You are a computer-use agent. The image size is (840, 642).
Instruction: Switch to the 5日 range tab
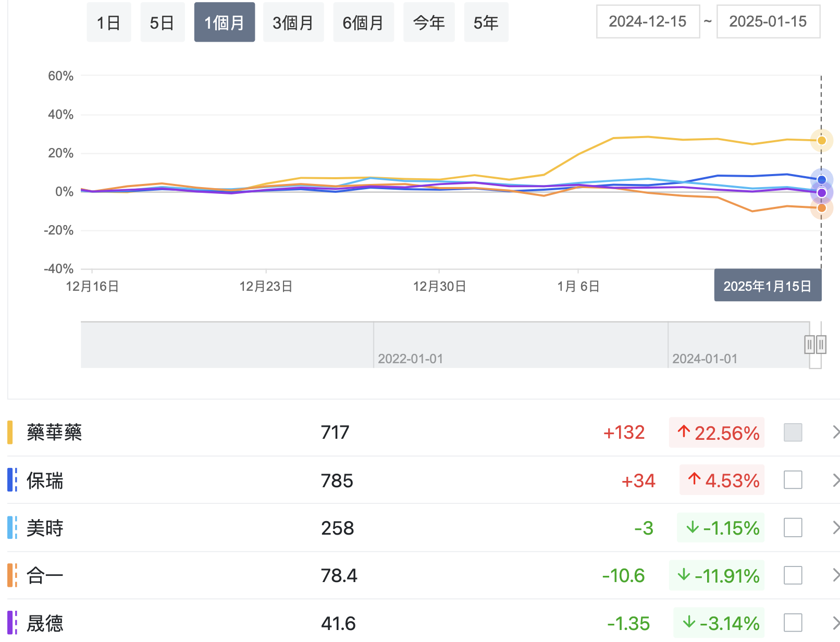pos(162,22)
